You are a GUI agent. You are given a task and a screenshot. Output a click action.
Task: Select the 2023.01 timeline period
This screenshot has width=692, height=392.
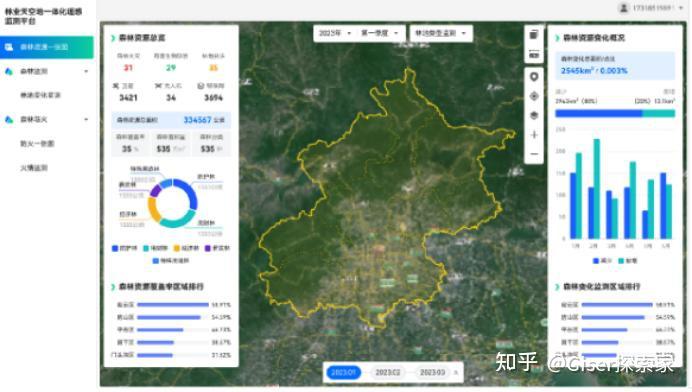pos(343,373)
